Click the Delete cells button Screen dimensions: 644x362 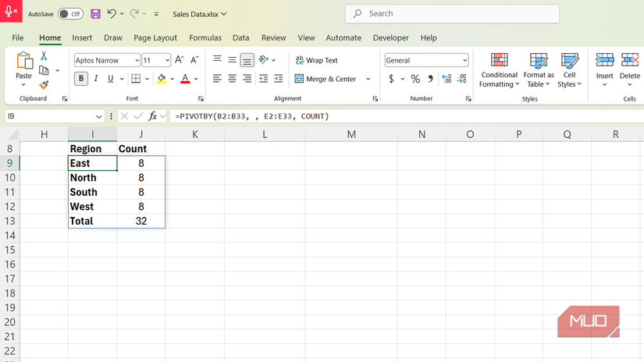(630, 69)
